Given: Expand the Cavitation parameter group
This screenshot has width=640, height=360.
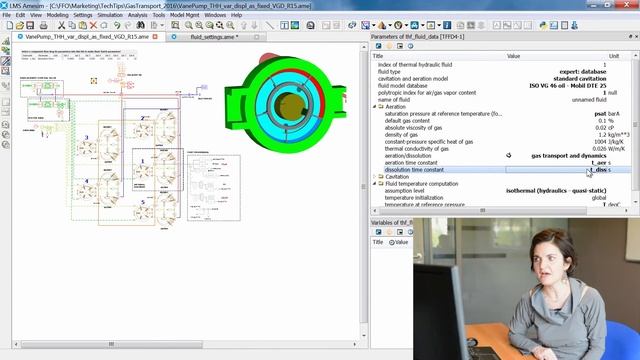Looking at the screenshot, I should click(x=374, y=177).
